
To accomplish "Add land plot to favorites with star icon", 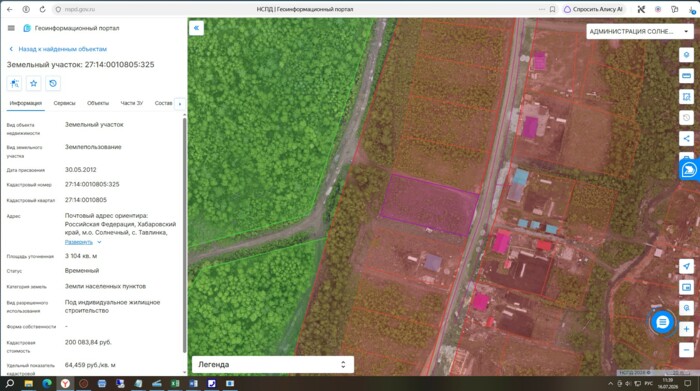I will coord(33,83).
